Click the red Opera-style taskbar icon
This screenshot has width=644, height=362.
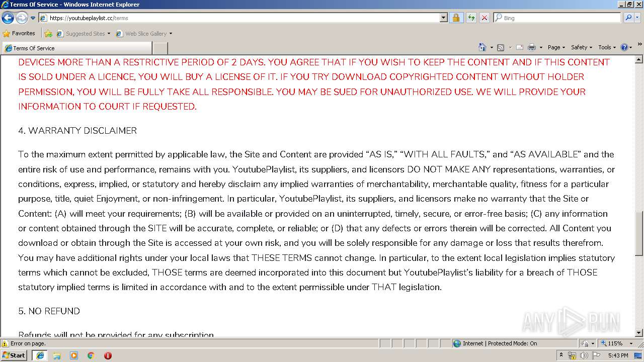[x=108, y=355]
